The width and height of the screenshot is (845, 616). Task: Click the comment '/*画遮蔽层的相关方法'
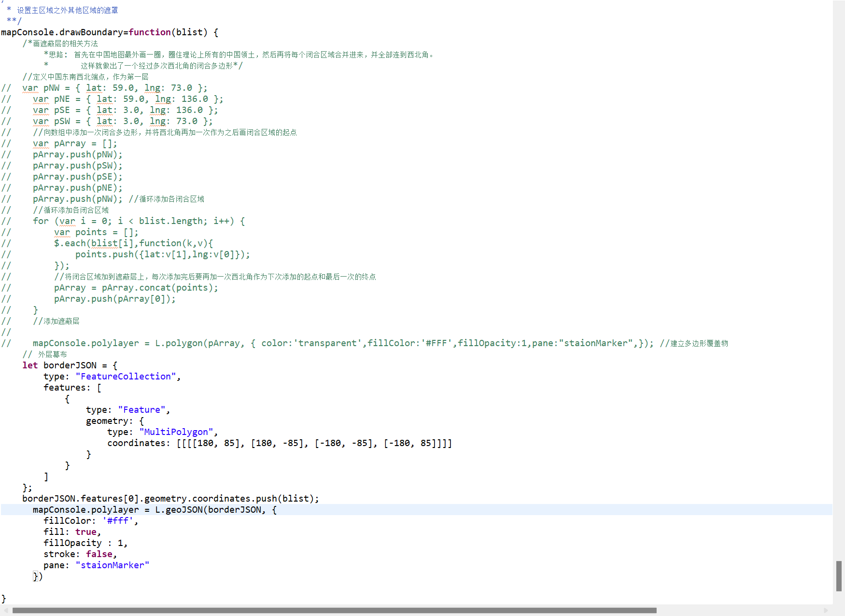(60, 43)
